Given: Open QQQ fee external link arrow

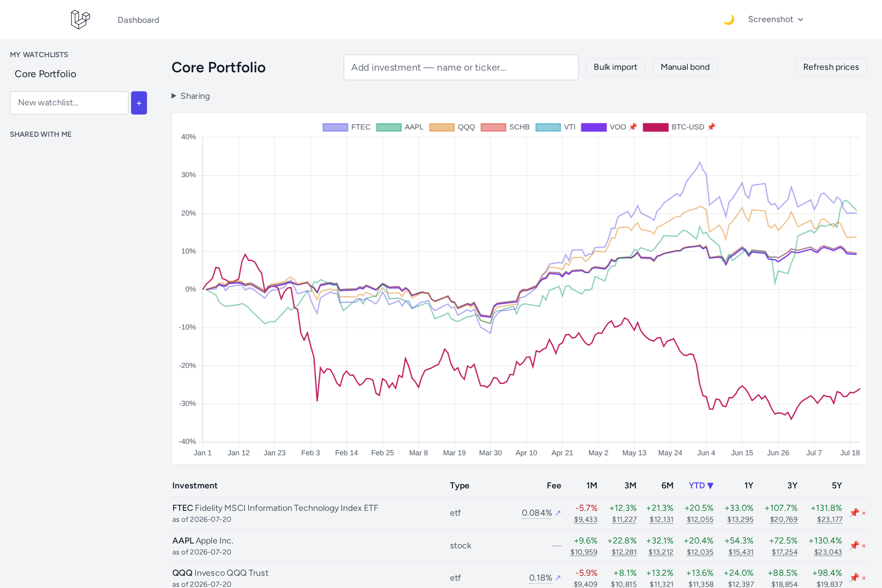Looking at the screenshot, I should click(x=558, y=578).
